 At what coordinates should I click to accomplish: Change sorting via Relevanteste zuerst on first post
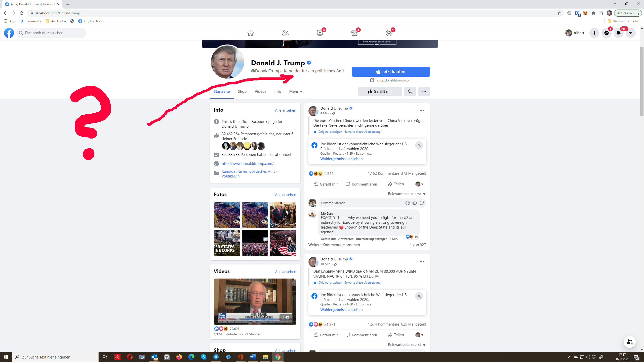[x=407, y=194]
